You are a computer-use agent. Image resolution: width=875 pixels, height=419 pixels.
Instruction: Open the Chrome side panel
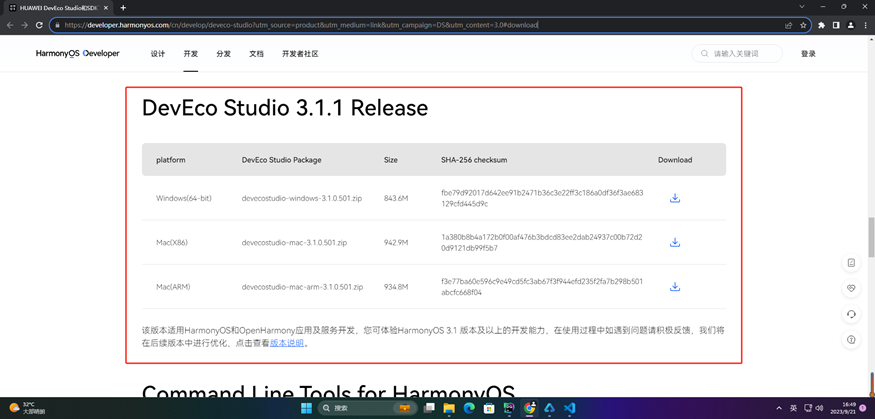click(x=836, y=25)
